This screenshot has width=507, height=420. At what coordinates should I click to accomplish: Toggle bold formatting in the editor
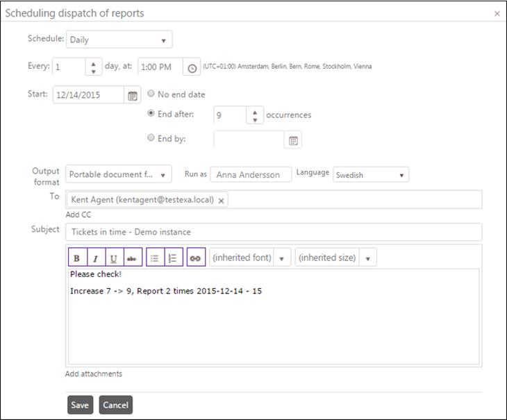pyautogui.click(x=76, y=258)
